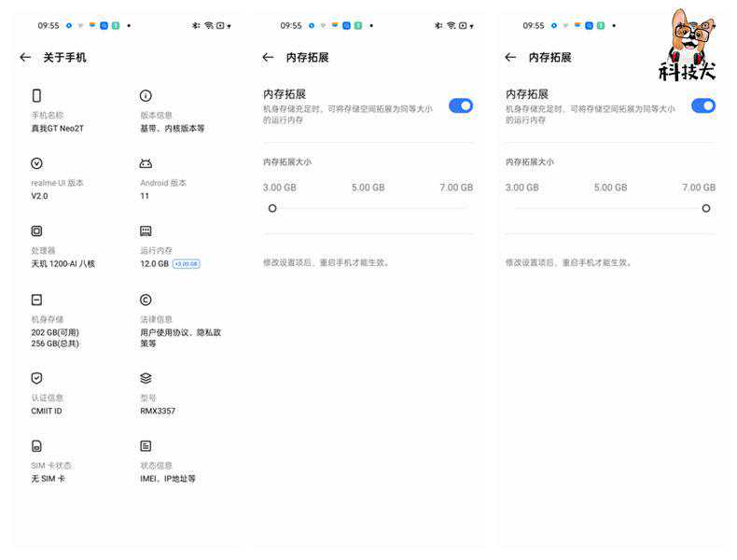Tap the 机身存储 storage icon
The height and width of the screenshot is (560, 737).
coord(37,300)
